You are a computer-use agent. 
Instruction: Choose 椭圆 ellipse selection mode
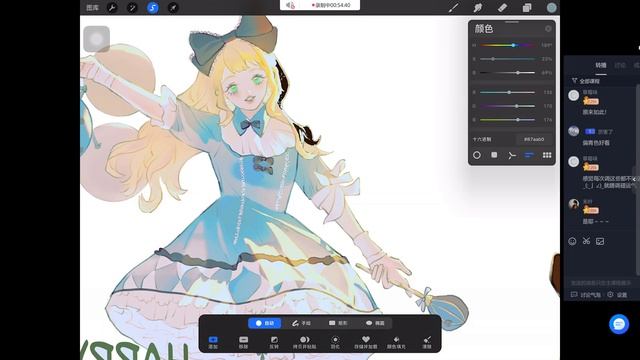tap(375, 323)
